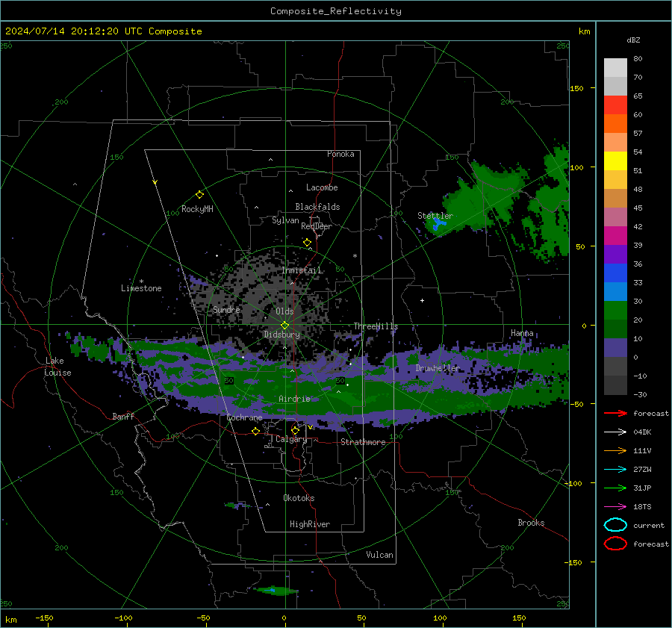672x628 pixels.
Task: Click the 45 value on dBZ scale
Action: 638,208
